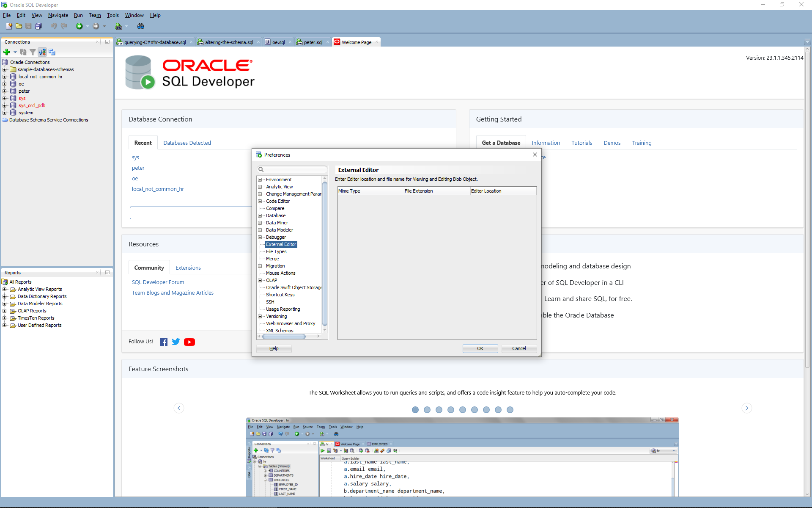
Task: Click the New file toolbar icon
Action: point(9,26)
